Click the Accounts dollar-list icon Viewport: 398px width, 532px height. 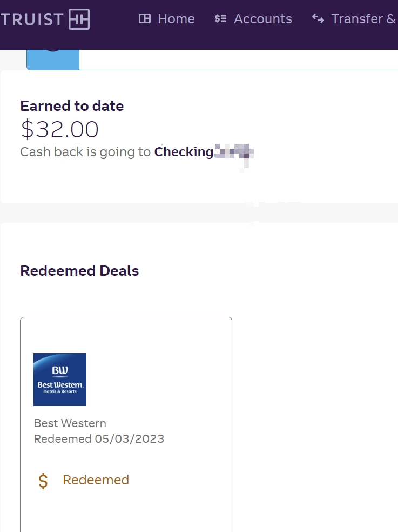coord(220,19)
